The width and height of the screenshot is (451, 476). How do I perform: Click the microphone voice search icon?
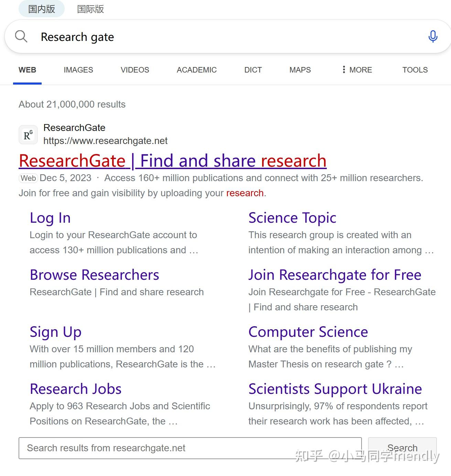point(432,36)
